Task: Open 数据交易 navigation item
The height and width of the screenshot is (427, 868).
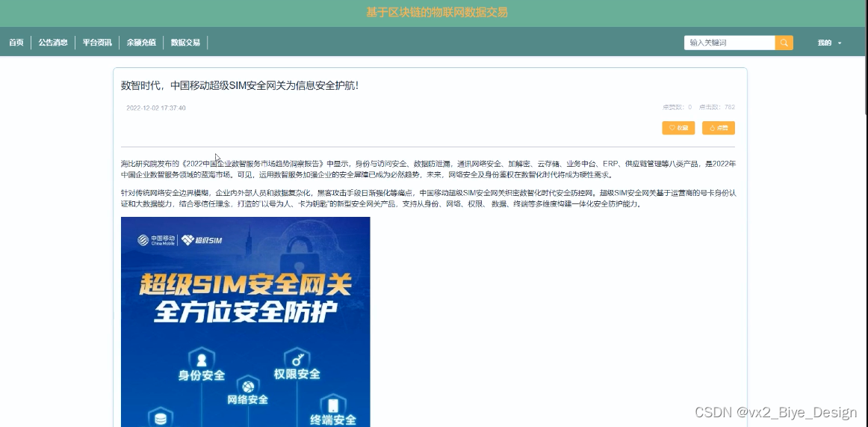Action: 185,43
